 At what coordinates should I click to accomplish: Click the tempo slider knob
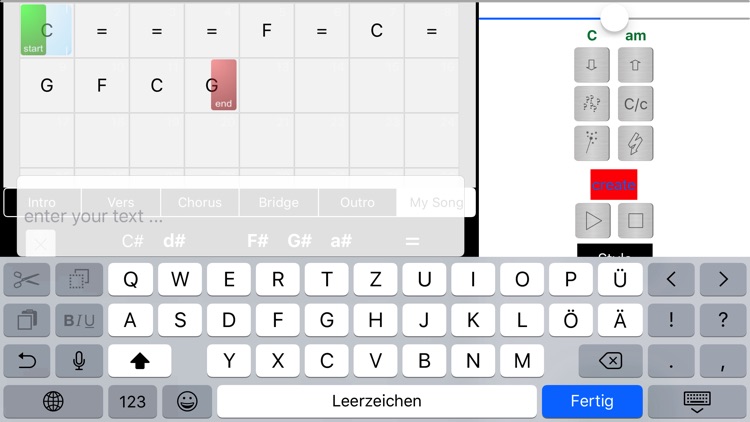coord(614,18)
